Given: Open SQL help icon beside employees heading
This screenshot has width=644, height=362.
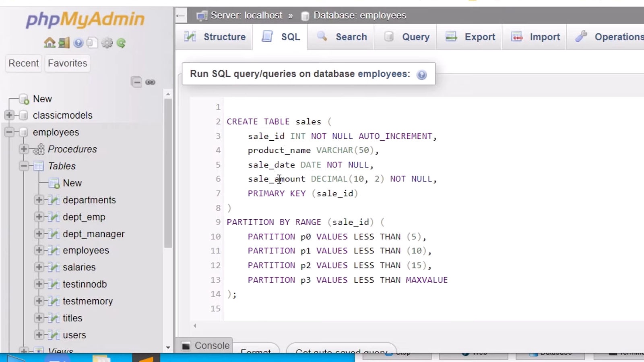Looking at the screenshot, I should (x=421, y=75).
